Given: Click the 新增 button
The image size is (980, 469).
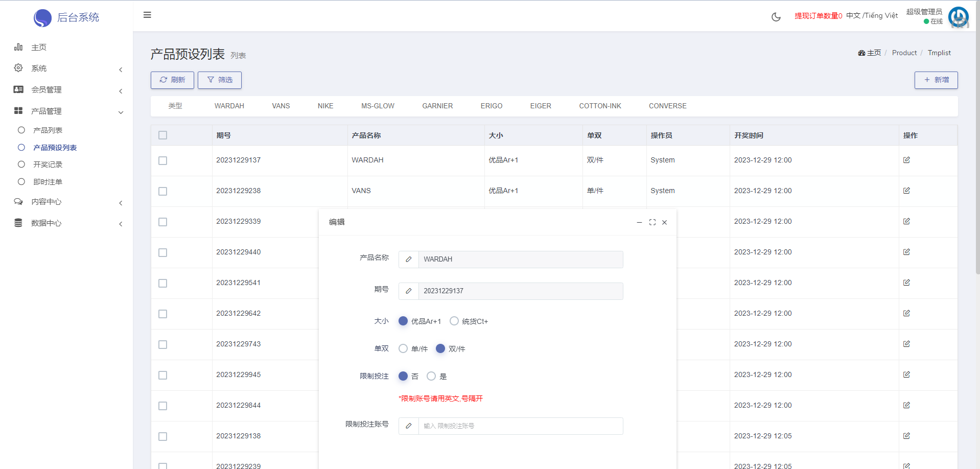Looking at the screenshot, I should pyautogui.click(x=936, y=80).
